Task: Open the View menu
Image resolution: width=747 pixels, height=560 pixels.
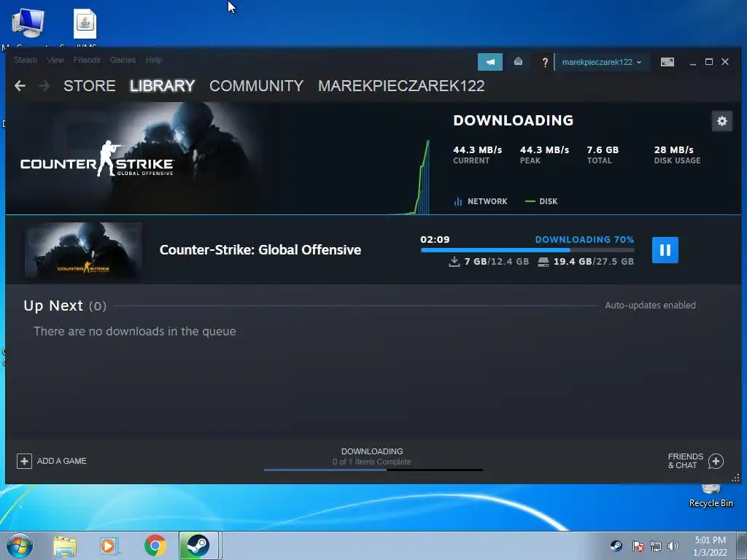Action: (55, 60)
